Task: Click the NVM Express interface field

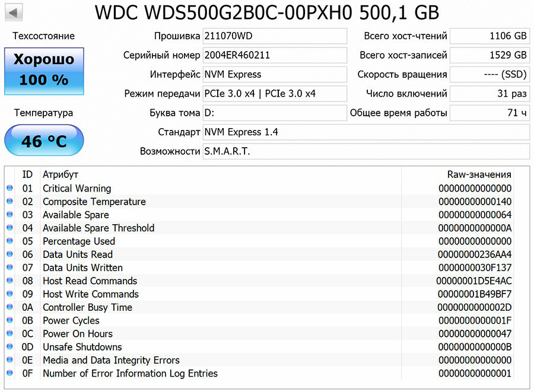Action: [x=274, y=75]
